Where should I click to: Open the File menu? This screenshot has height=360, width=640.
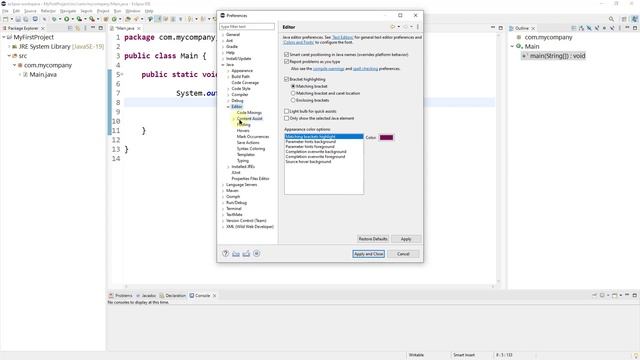coord(5,11)
